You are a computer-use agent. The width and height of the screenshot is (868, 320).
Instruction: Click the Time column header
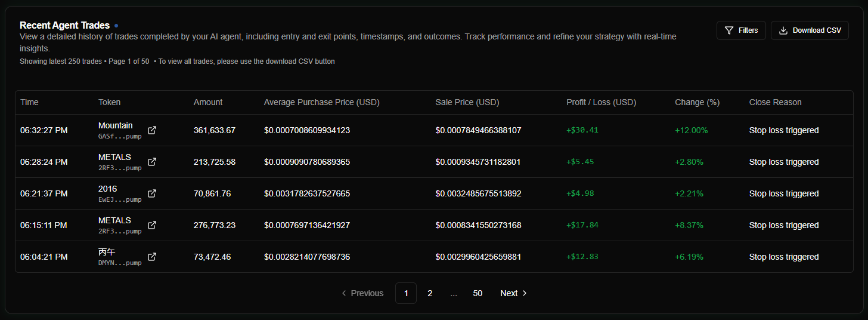click(29, 102)
